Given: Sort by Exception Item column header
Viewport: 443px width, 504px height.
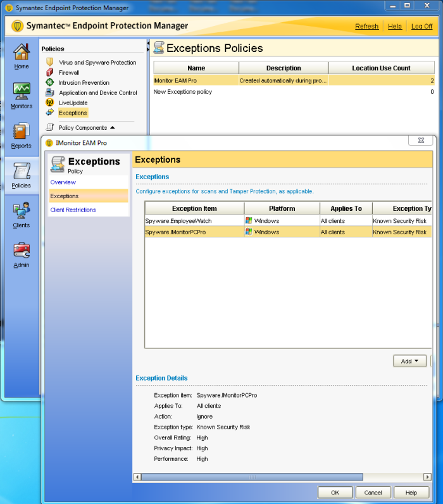Looking at the screenshot, I should point(194,208).
